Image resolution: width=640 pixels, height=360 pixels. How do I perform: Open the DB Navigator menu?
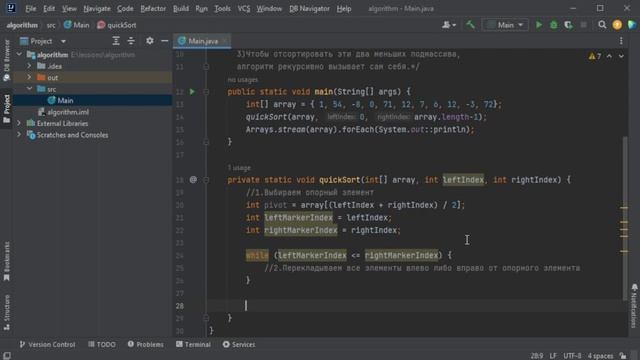coord(309,9)
